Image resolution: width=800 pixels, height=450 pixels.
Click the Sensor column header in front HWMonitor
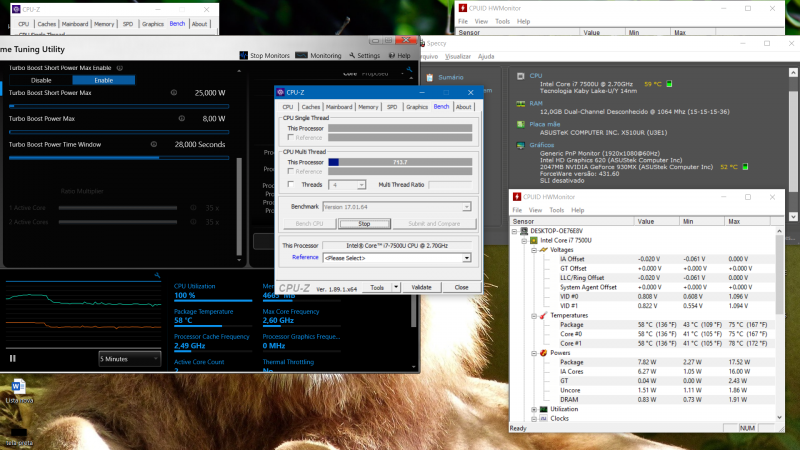click(572, 221)
